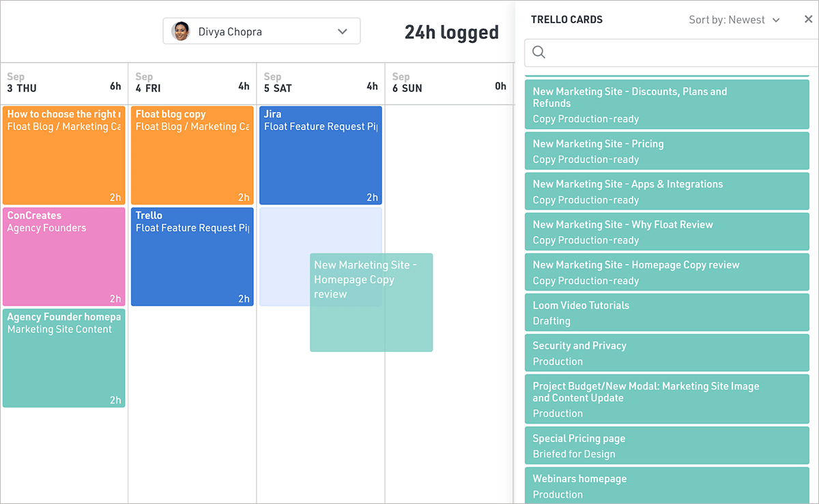Open the How to choose the right entry
The width and height of the screenshot is (819, 504).
pyautogui.click(x=63, y=155)
